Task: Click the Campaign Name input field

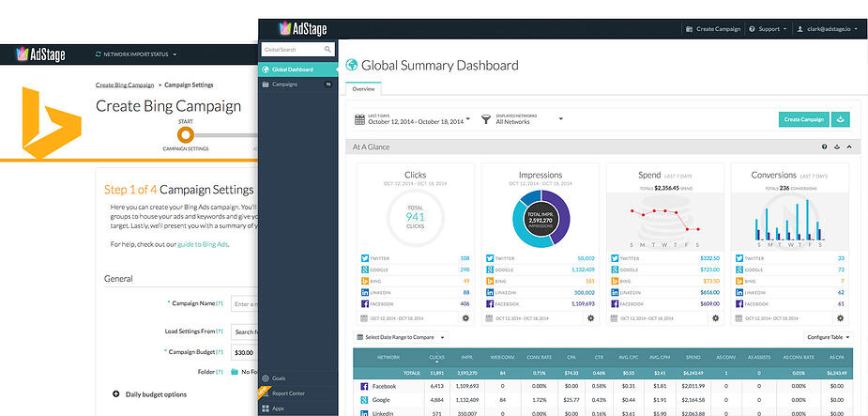Action: point(245,303)
